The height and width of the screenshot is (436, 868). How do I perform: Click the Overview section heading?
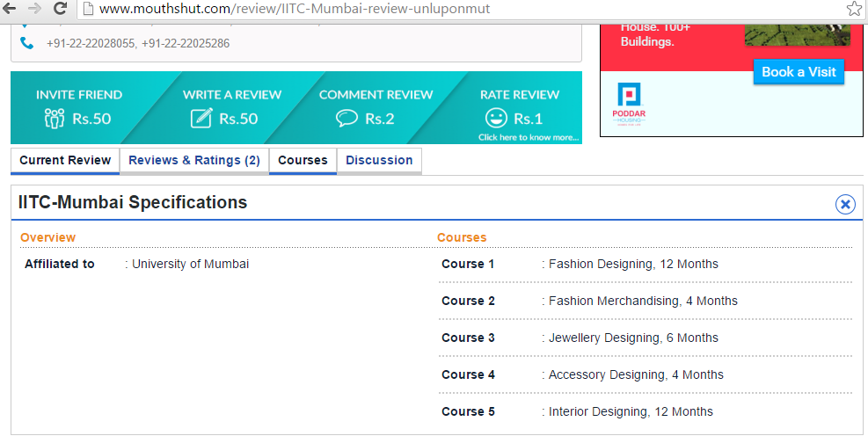[47, 237]
